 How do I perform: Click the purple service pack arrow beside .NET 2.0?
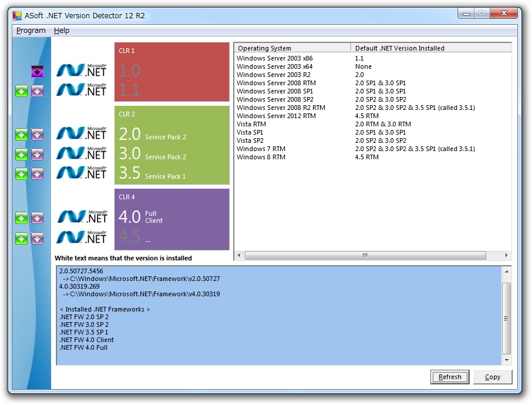click(37, 134)
